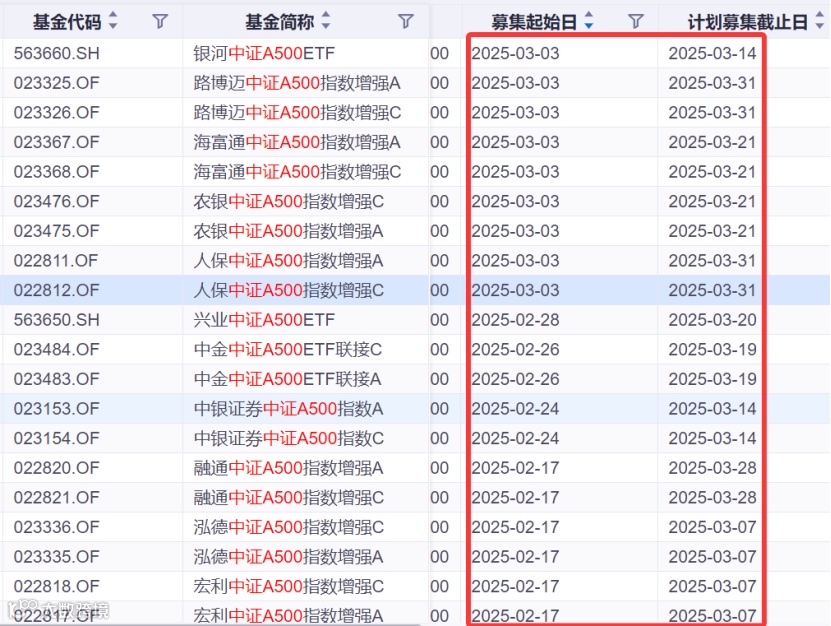Select fund code 023154.OF
The image size is (831, 626).
[x=57, y=439]
